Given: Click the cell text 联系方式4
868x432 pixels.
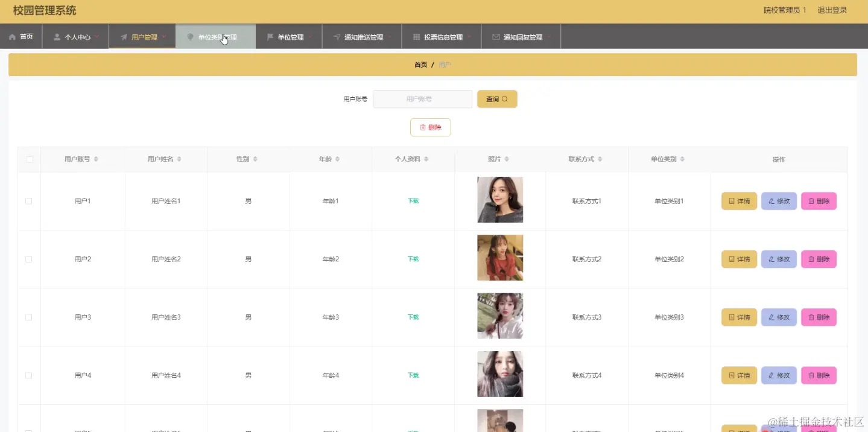Looking at the screenshot, I should [x=587, y=375].
